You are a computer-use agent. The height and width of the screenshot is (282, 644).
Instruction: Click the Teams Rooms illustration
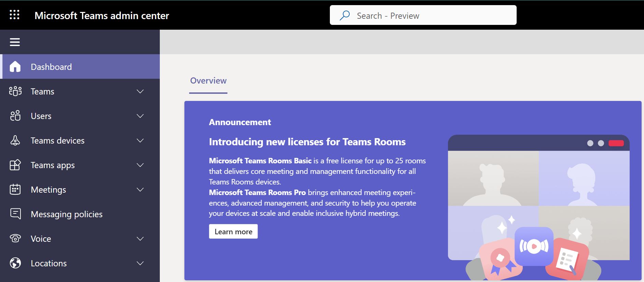[538, 207]
